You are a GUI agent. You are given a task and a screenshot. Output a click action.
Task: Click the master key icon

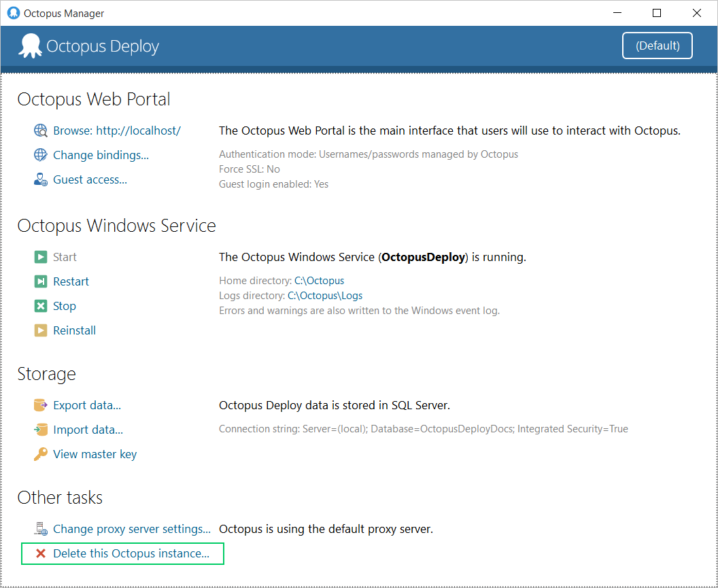point(41,454)
